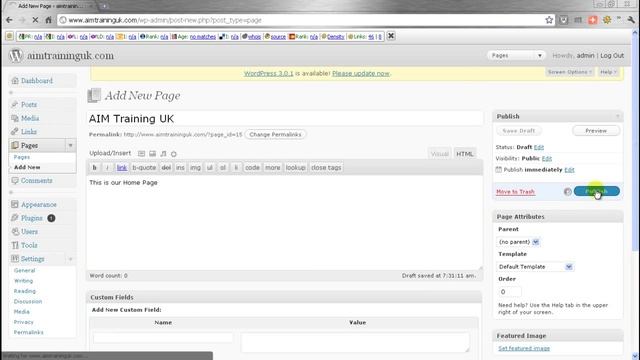Open Posts in the sidebar
This screenshot has height=360, width=640.
click(29, 104)
